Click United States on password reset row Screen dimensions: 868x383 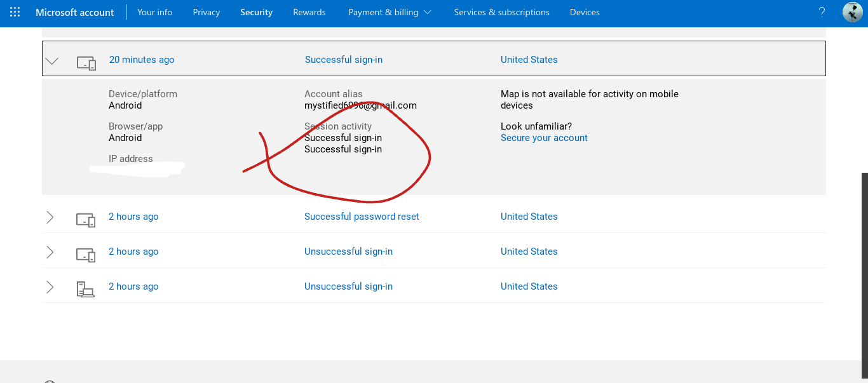point(529,217)
